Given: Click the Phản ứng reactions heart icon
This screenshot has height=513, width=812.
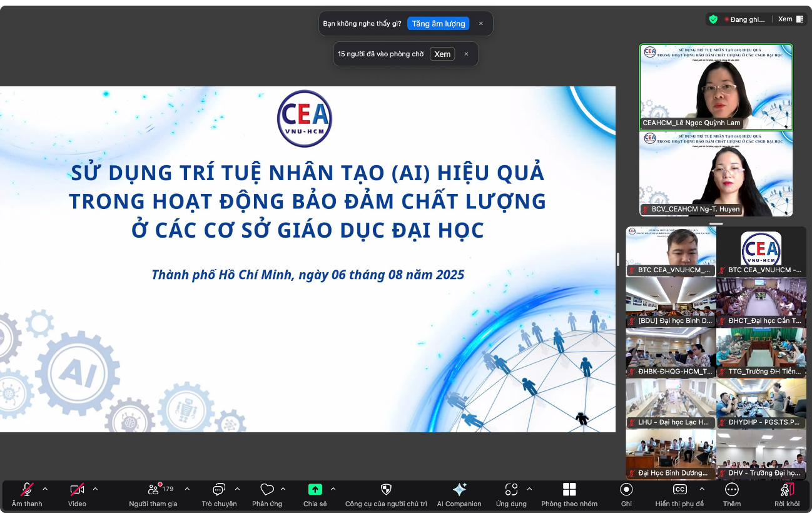Looking at the screenshot, I should 267,490.
